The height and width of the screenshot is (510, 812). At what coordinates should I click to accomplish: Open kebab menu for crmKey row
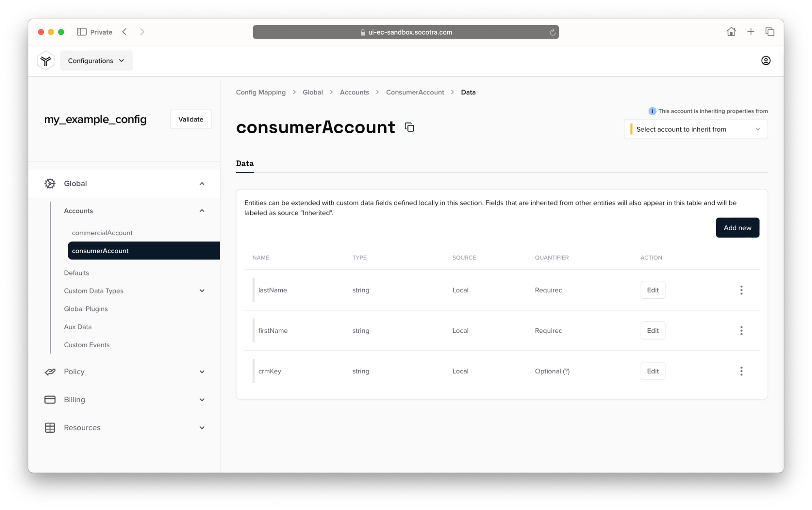click(741, 371)
